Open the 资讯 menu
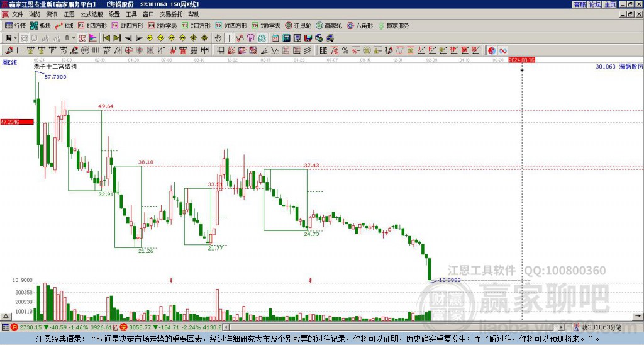Screen dimensions: 644x345 coord(52,14)
